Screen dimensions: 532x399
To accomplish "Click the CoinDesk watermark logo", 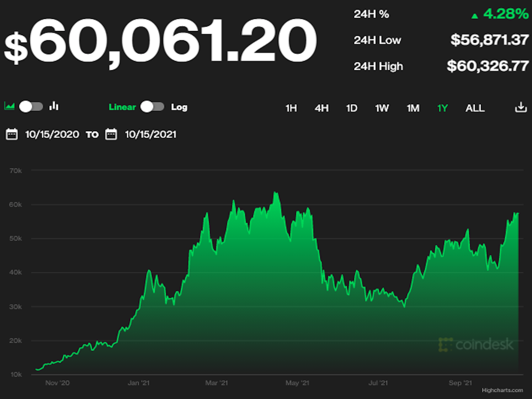I will (x=476, y=344).
